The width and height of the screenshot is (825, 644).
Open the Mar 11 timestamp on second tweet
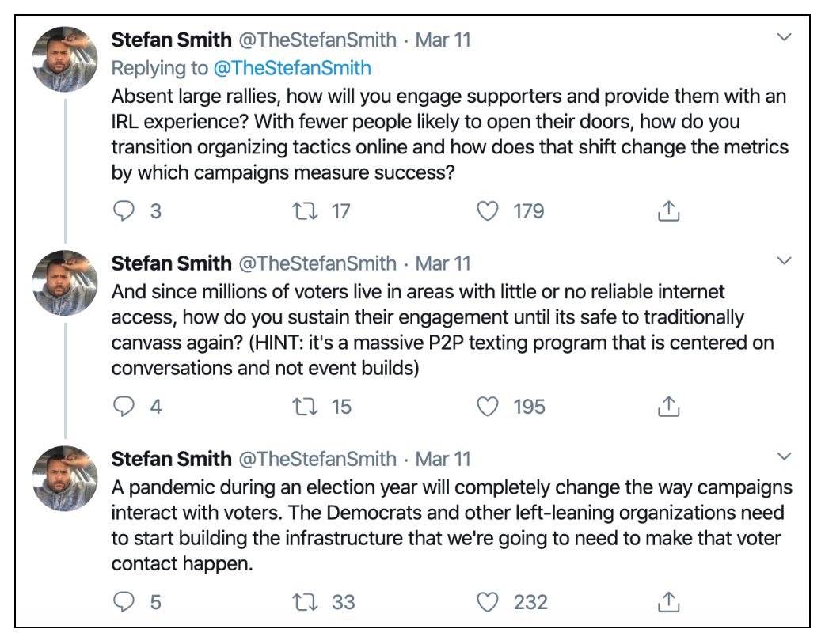pos(443,263)
